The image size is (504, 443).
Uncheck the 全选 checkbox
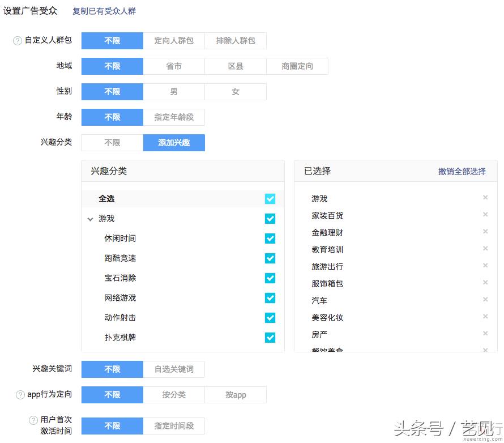coord(270,198)
